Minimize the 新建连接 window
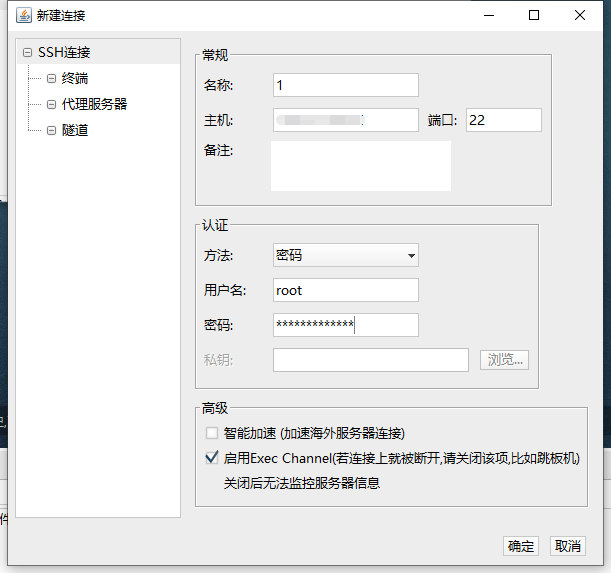 (489, 16)
